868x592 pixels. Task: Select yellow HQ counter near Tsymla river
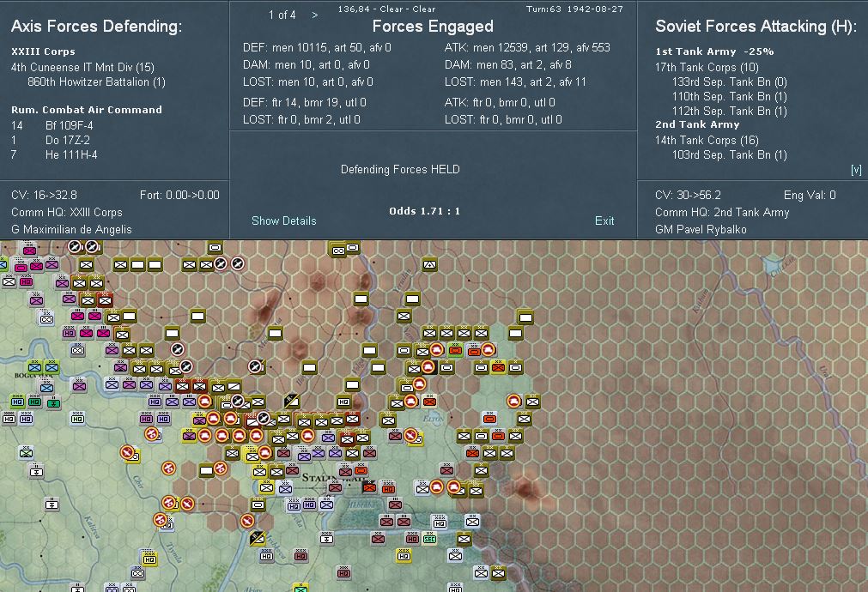pyautogui.click(x=149, y=559)
